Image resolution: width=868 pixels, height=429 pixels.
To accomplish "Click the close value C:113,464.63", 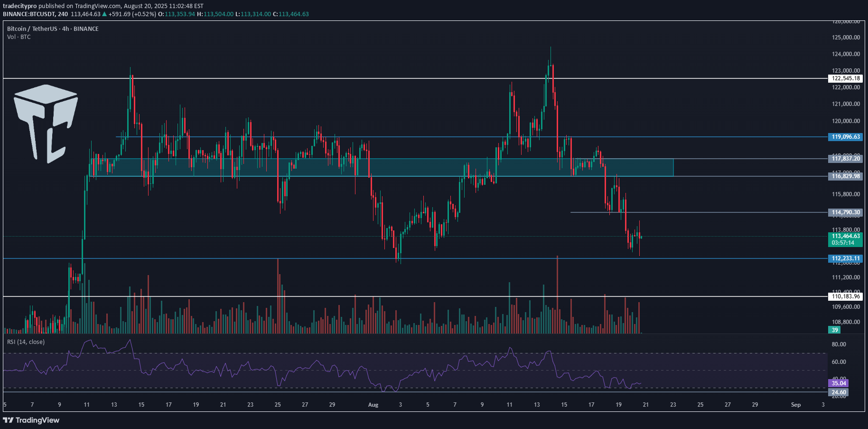I will point(291,14).
